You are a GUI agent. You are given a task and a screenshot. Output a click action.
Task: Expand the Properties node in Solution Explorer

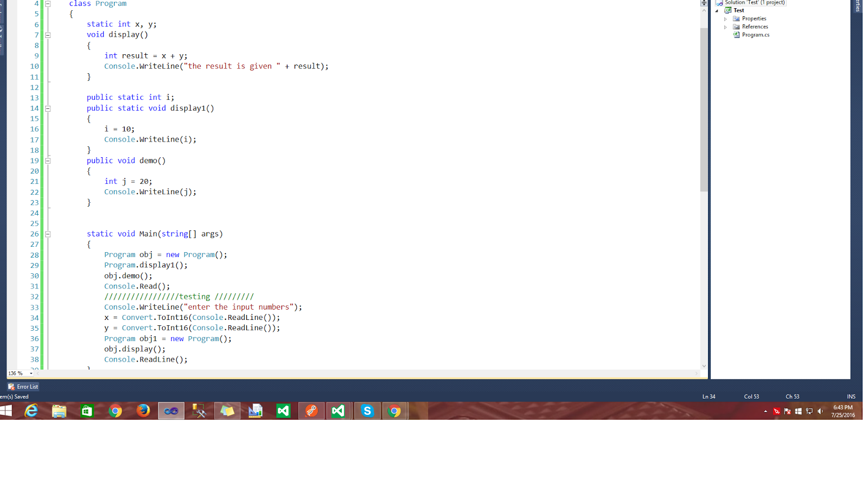725,18
